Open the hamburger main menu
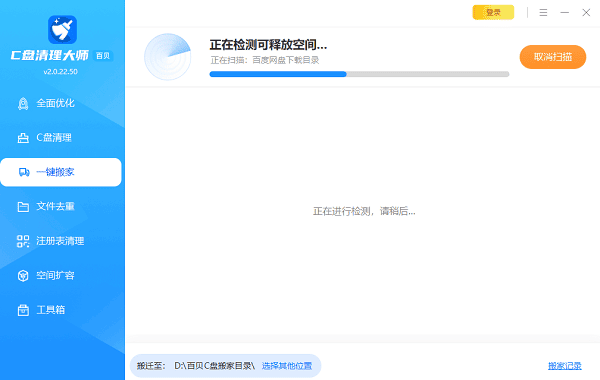This screenshot has height=380, width=600. [543, 13]
